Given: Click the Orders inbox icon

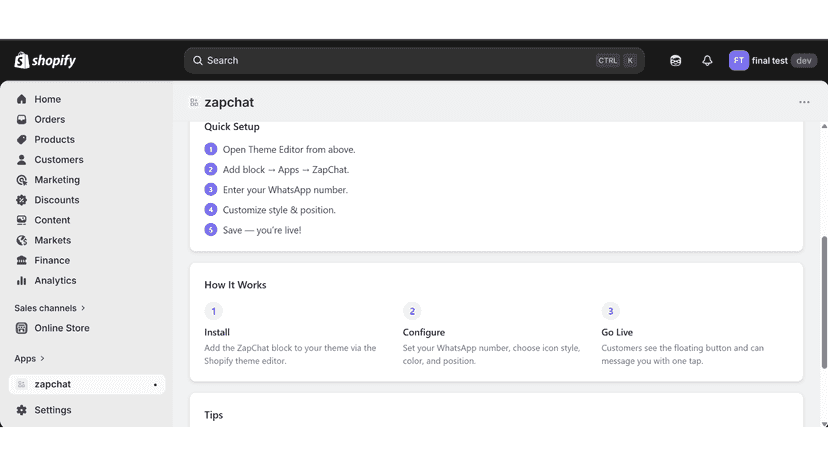Looking at the screenshot, I should pyautogui.click(x=22, y=119).
